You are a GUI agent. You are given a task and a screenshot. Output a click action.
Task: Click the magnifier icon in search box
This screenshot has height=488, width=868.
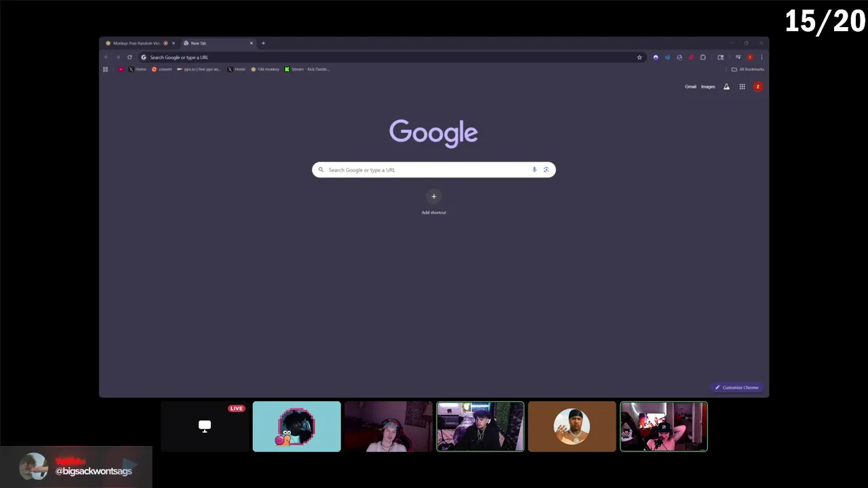click(x=321, y=170)
